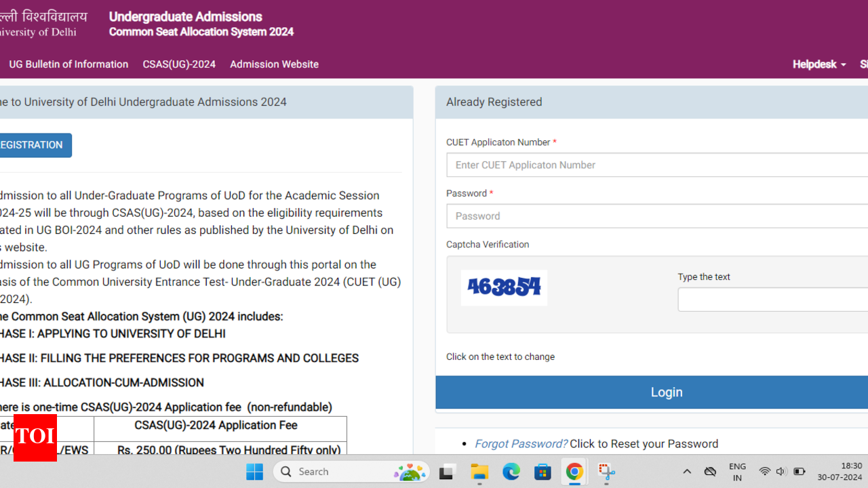
Task: Open Snipping Tool from the taskbar
Action: point(606,472)
